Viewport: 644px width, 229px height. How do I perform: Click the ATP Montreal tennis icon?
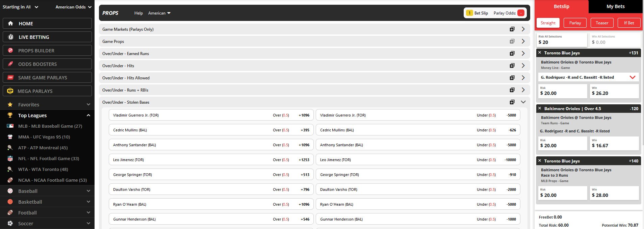click(x=10, y=148)
